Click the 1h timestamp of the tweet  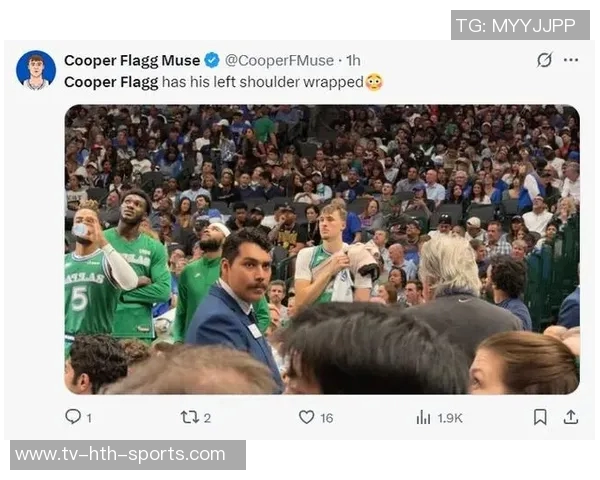(x=353, y=60)
